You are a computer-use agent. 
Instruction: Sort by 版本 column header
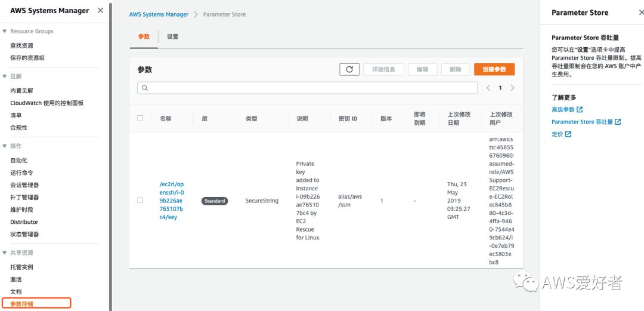coord(386,118)
